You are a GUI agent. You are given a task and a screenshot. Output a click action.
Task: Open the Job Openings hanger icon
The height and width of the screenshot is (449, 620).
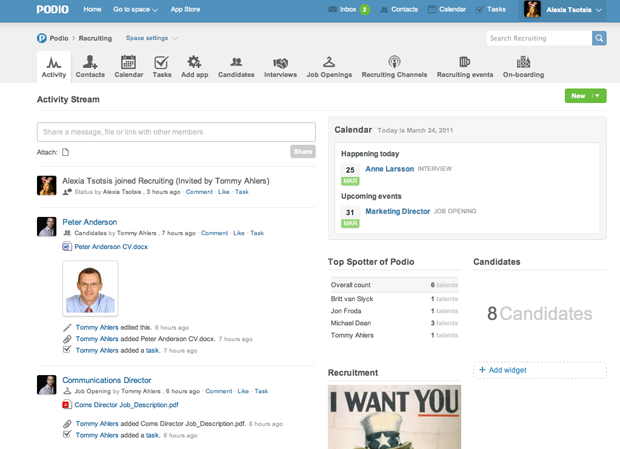(328, 63)
